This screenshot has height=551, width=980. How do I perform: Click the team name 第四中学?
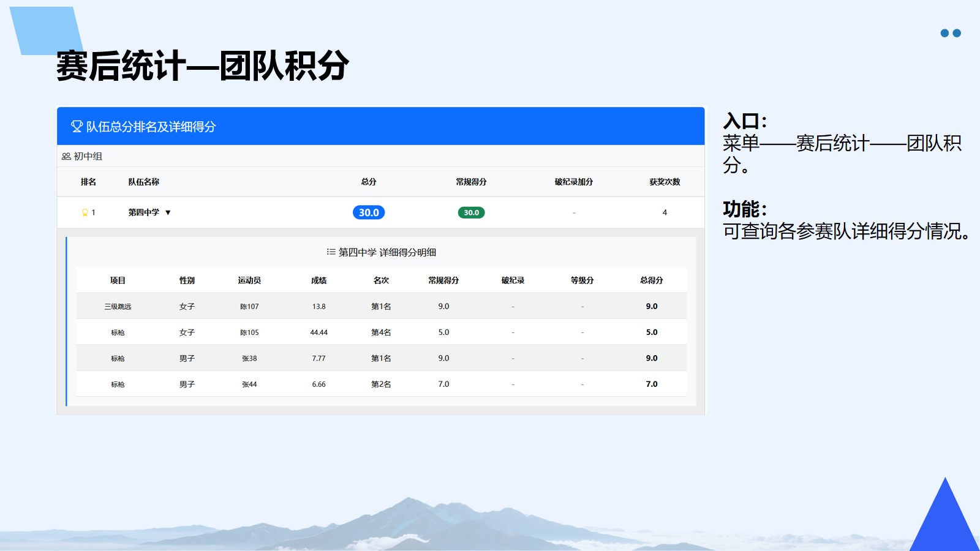pos(143,212)
